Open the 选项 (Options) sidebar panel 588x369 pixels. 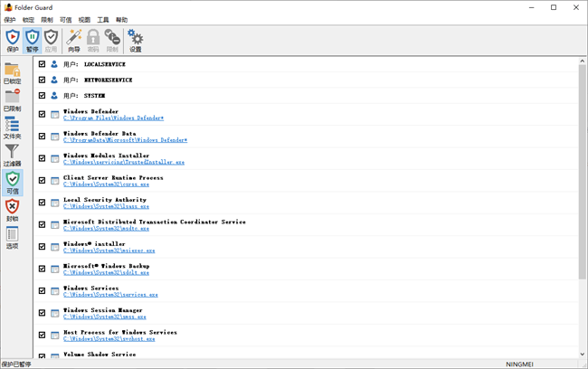pyautogui.click(x=12, y=238)
